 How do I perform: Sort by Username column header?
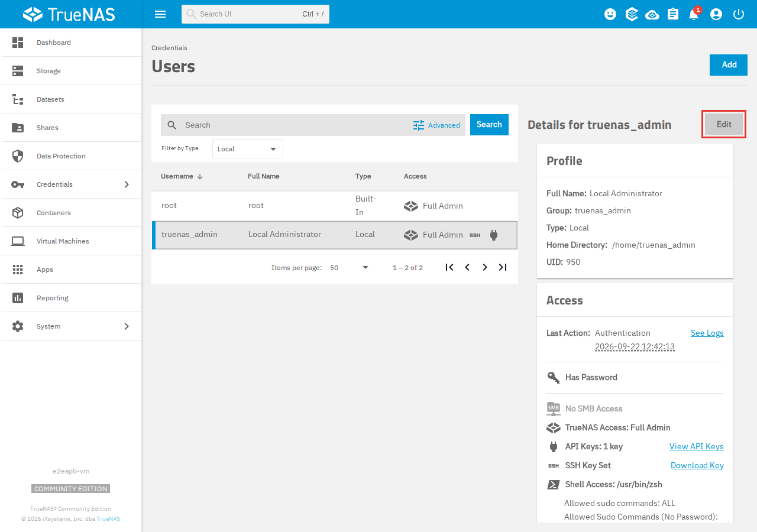(182, 176)
